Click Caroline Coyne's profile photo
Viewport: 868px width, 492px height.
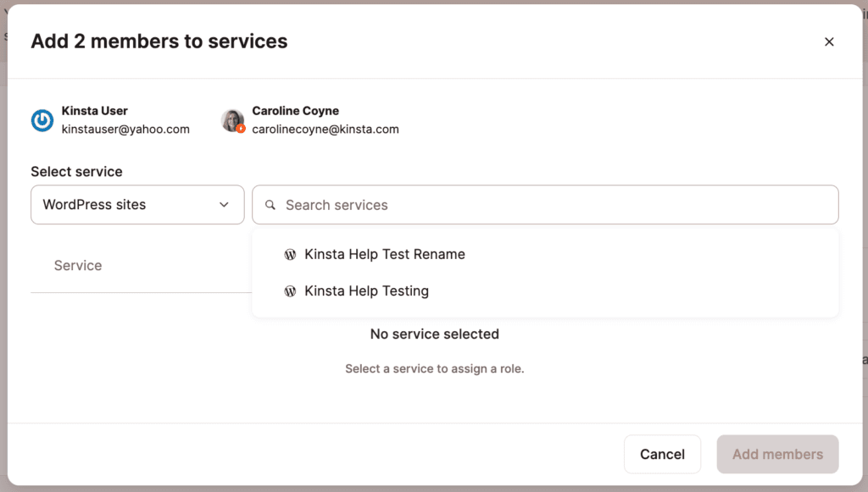[232, 120]
